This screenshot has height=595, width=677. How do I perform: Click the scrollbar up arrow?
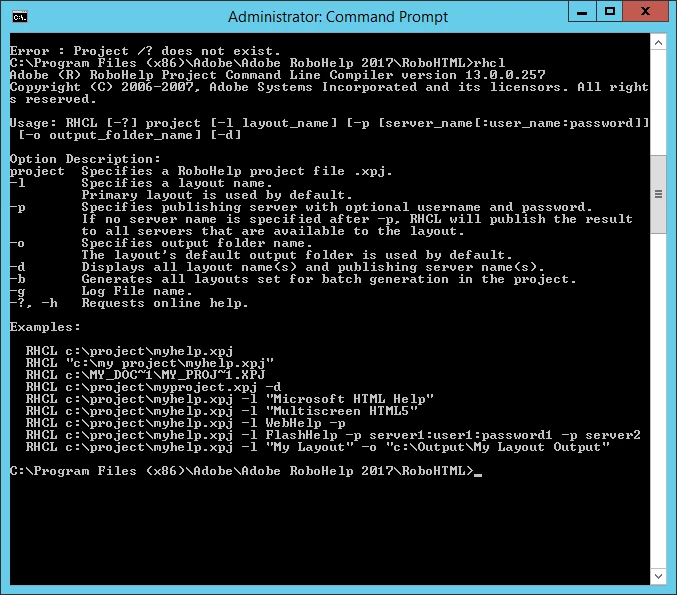coord(658,43)
